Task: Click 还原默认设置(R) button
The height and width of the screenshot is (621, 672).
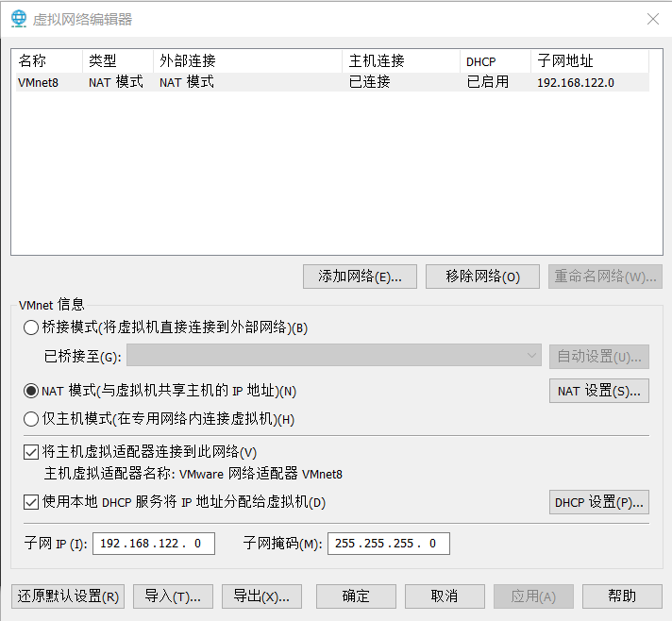Action: point(67,596)
